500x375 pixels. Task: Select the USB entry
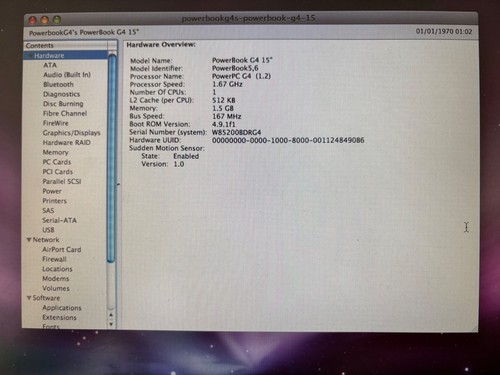tap(48, 230)
